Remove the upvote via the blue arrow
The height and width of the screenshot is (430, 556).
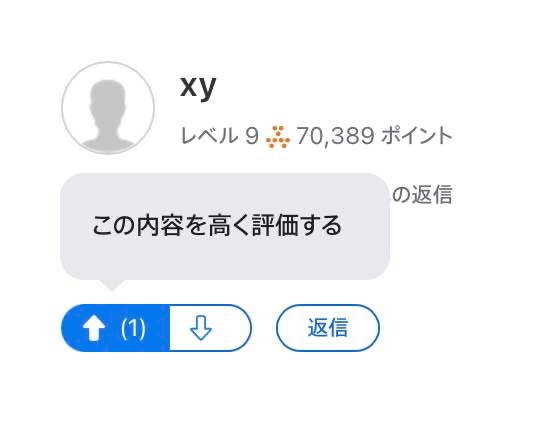[94, 328]
